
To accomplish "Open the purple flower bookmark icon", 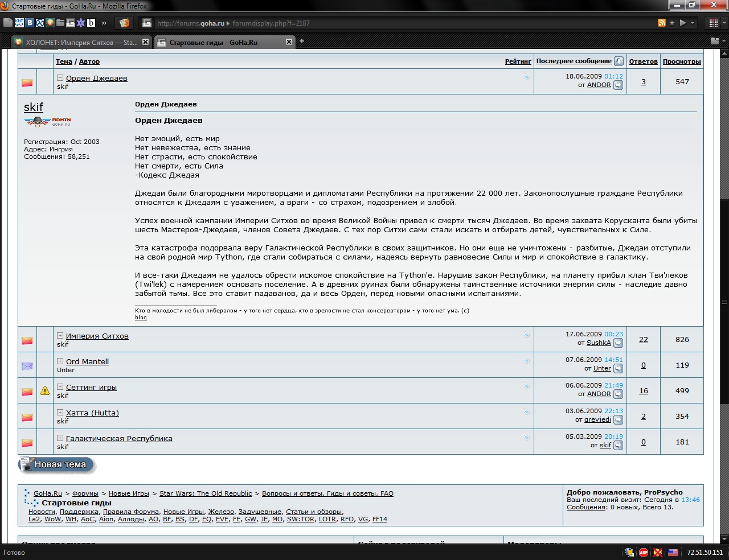I will point(81,23).
